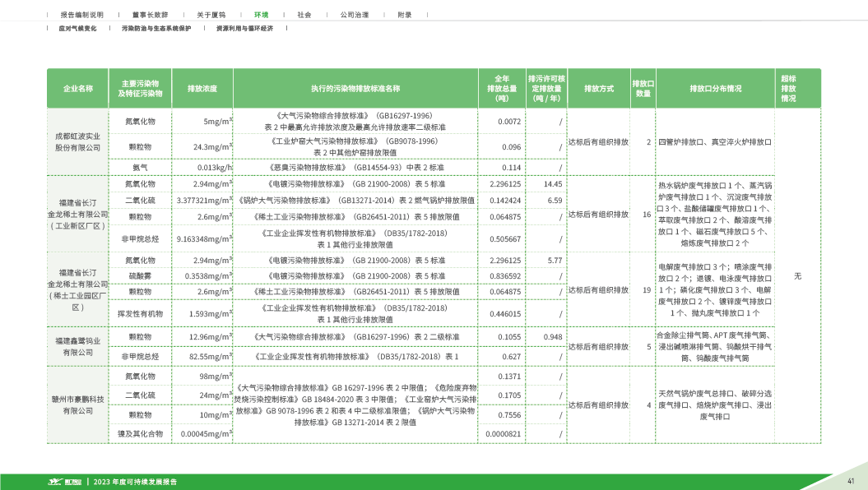The height and width of the screenshot is (490, 868).
Task: Select the 执行的污染物排放标准名称 header cell
Action: pyautogui.click(x=355, y=88)
